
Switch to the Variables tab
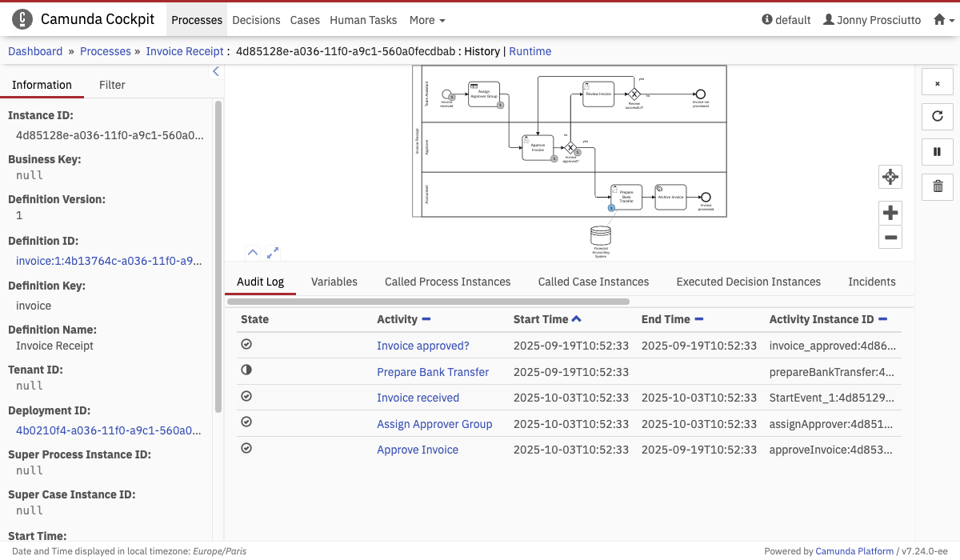coord(334,282)
